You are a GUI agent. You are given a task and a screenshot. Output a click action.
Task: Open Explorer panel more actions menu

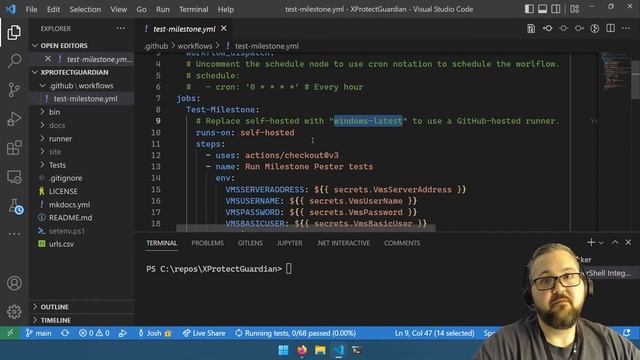pyautogui.click(x=120, y=29)
